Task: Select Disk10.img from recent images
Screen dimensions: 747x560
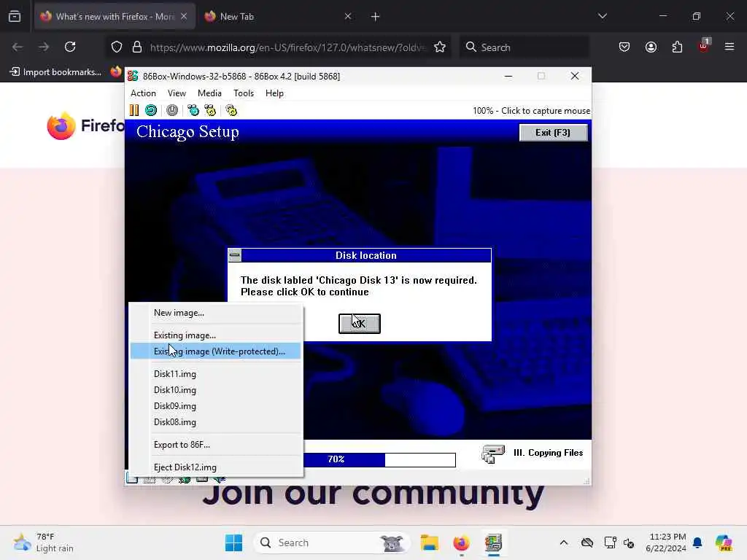Action: pyautogui.click(x=216, y=390)
